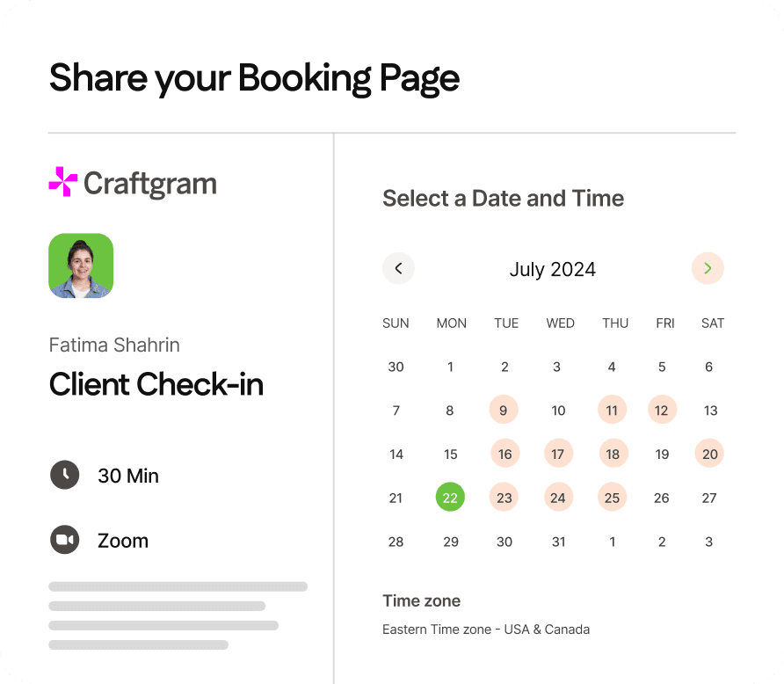
Task: Select Thursday July 18
Action: [x=613, y=453]
